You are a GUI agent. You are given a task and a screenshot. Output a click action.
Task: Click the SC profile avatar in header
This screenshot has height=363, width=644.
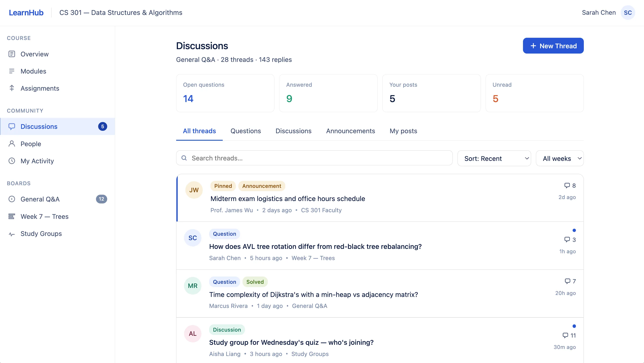click(628, 13)
